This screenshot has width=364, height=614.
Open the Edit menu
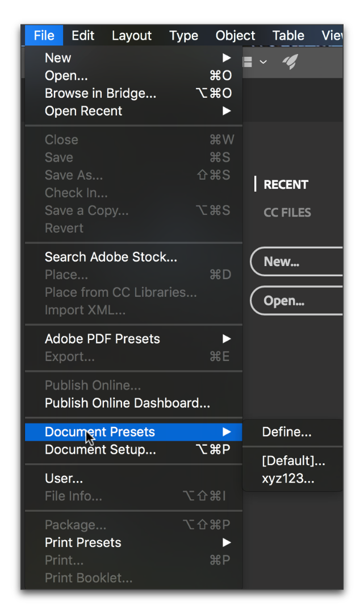(x=83, y=35)
